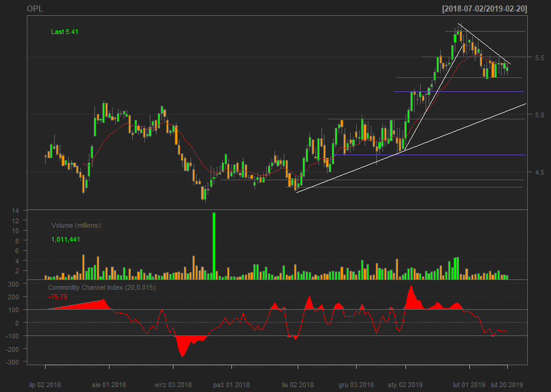551x392 pixels.
Task: Click the OPL ticker title
Action: (x=35, y=9)
